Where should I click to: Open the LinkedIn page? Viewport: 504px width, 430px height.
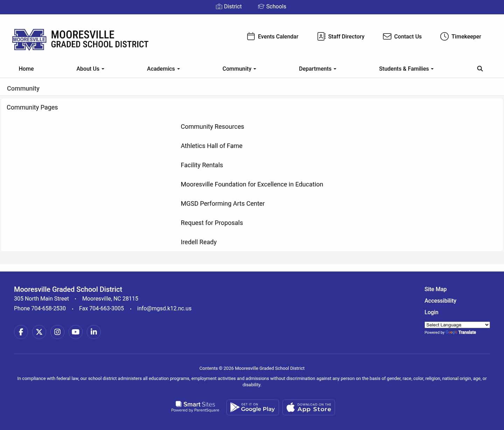coord(93,332)
